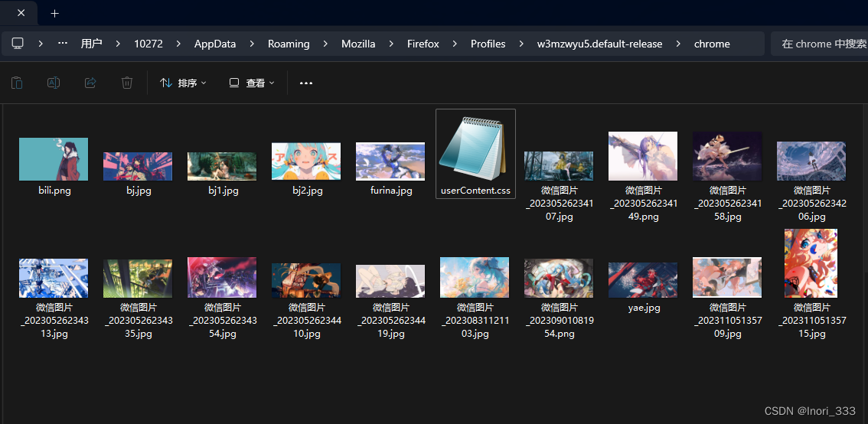Add a new Explorer tab with plus button

click(x=54, y=13)
